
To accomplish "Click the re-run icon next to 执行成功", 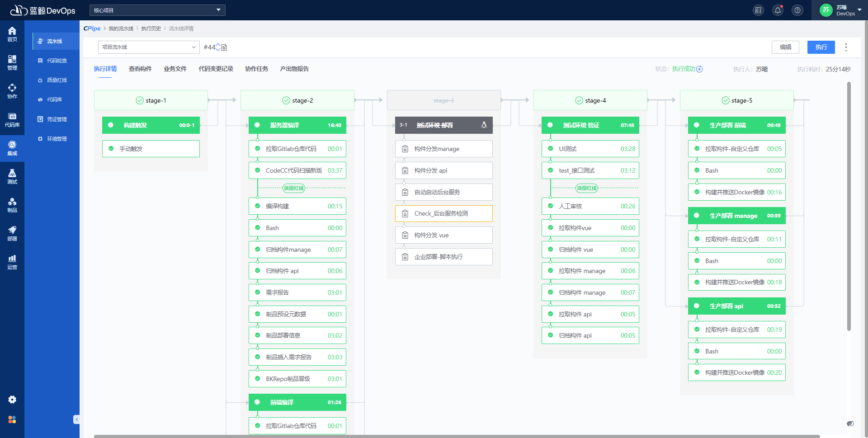I will click(x=700, y=69).
